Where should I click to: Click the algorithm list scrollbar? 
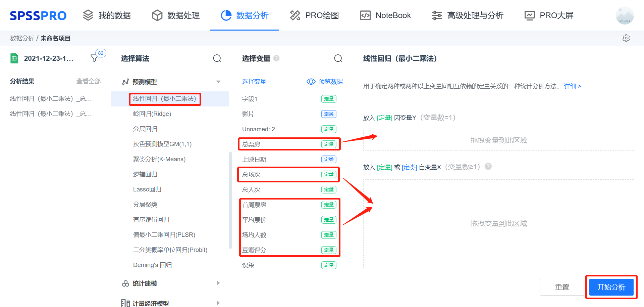point(230,200)
